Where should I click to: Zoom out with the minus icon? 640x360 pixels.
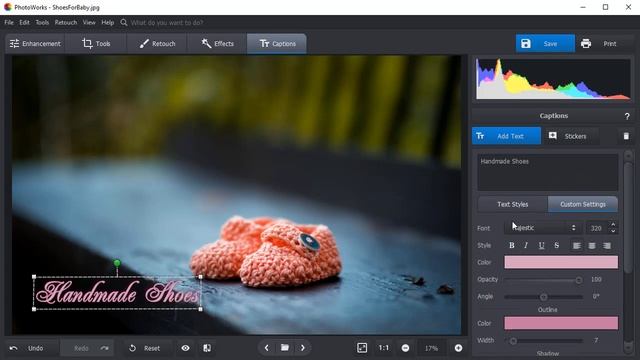point(405,348)
